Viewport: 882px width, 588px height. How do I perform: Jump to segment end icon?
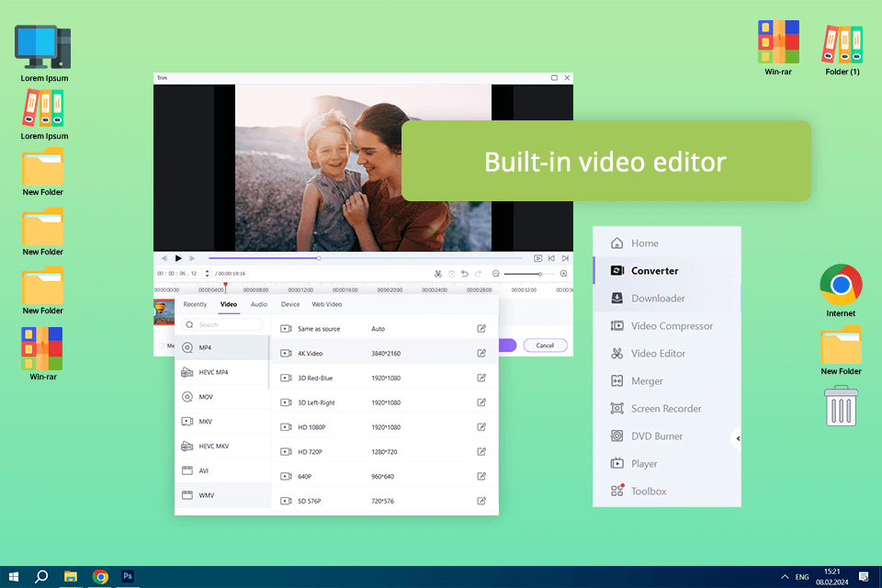click(x=565, y=258)
